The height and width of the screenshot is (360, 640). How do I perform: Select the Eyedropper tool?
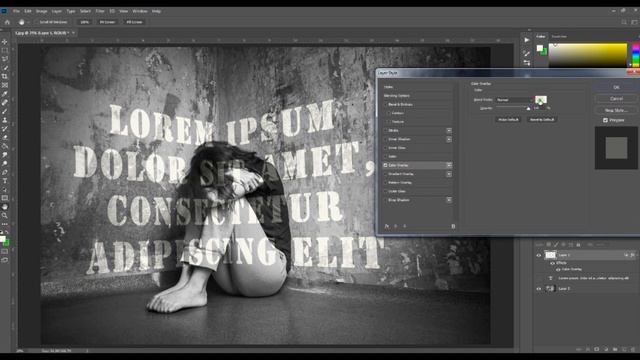click(x=5, y=93)
